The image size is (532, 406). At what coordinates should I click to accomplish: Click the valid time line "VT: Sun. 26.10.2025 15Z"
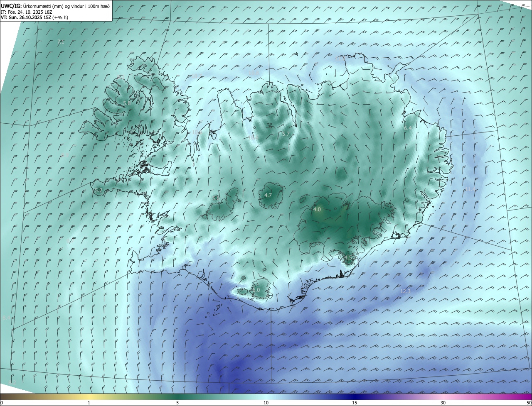pyautogui.click(x=26, y=18)
